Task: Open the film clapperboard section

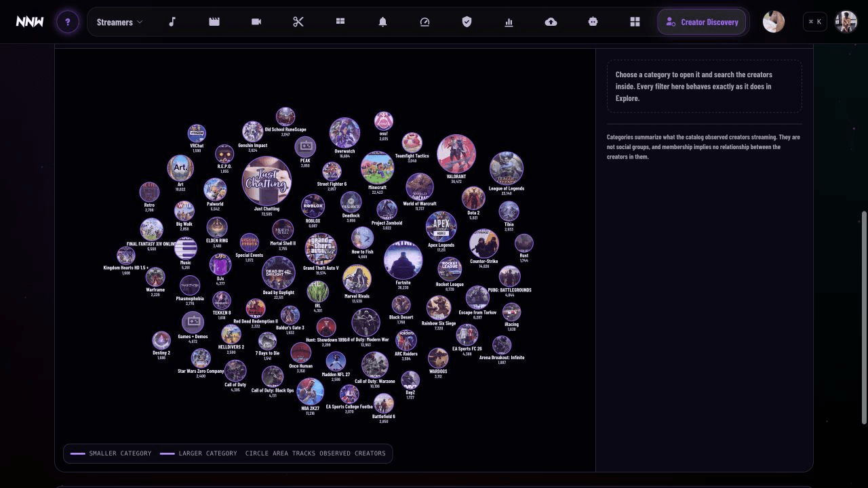Action: [214, 22]
